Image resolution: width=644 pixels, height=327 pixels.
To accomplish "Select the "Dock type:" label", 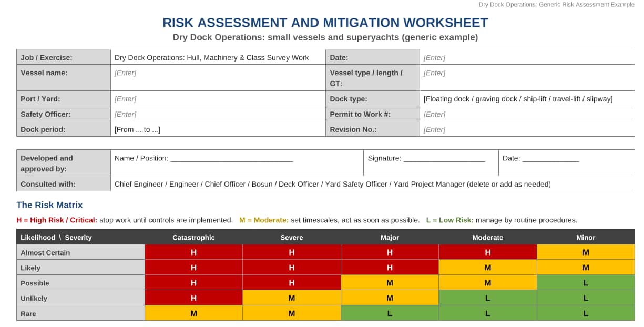I will pyautogui.click(x=373, y=98).
